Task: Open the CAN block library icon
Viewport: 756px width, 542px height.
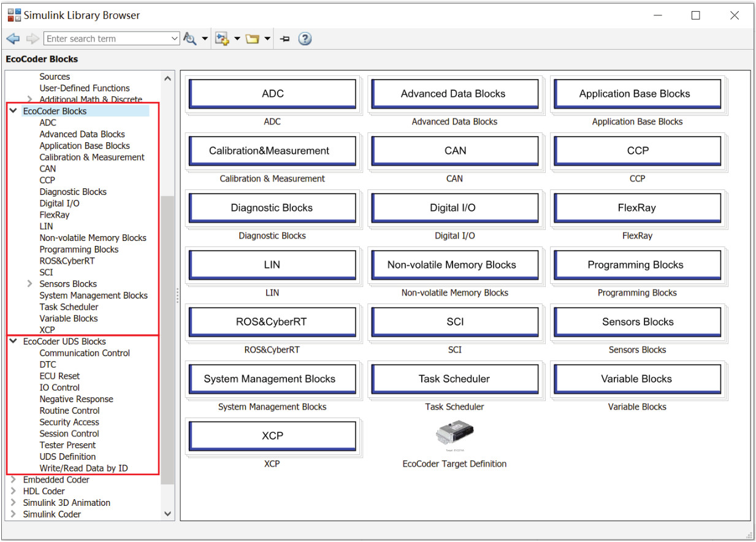Action: pos(454,151)
